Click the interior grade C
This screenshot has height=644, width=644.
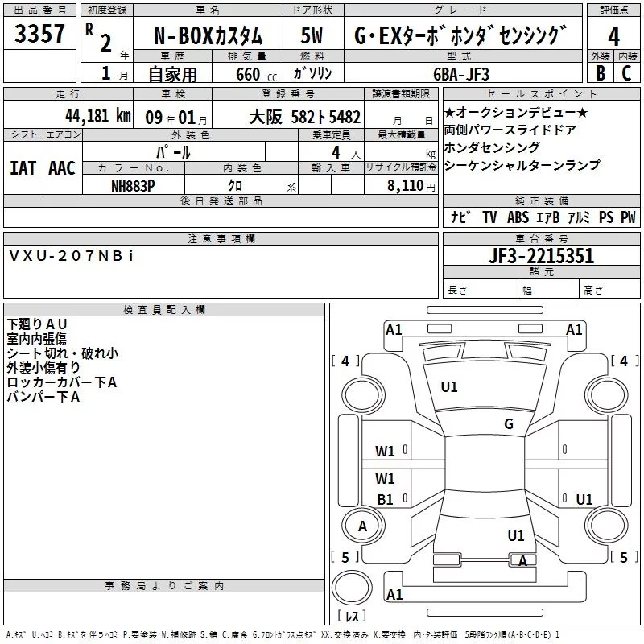[x=626, y=73]
